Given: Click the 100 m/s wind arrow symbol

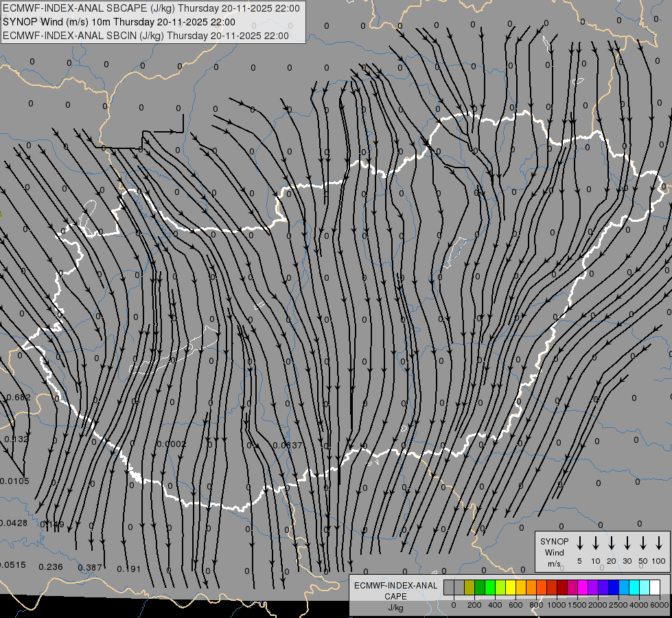Looking at the screenshot, I should click(x=659, y=543).
